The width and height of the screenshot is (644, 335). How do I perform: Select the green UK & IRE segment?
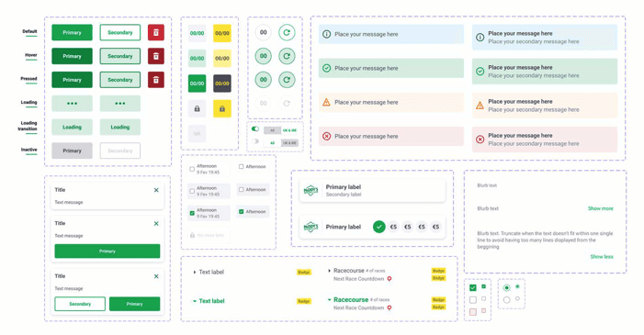[x=289, y=130]
